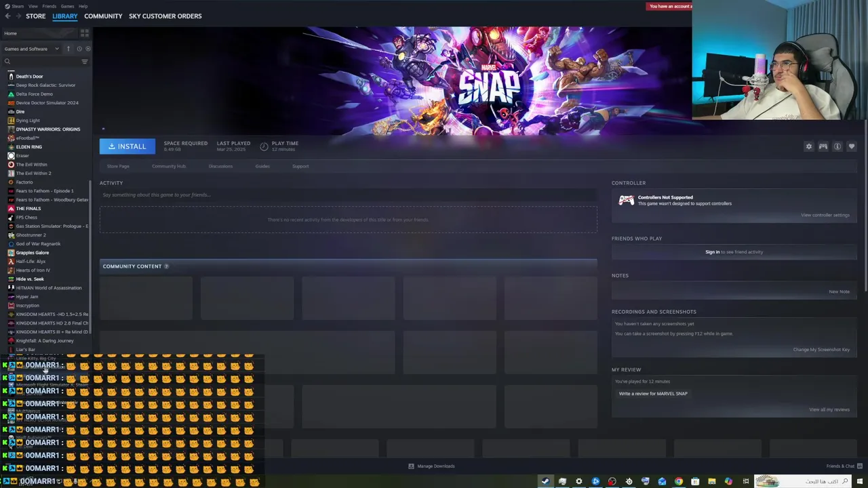
Task: Click Sign in for friend activity
Action: coord(712,252)
